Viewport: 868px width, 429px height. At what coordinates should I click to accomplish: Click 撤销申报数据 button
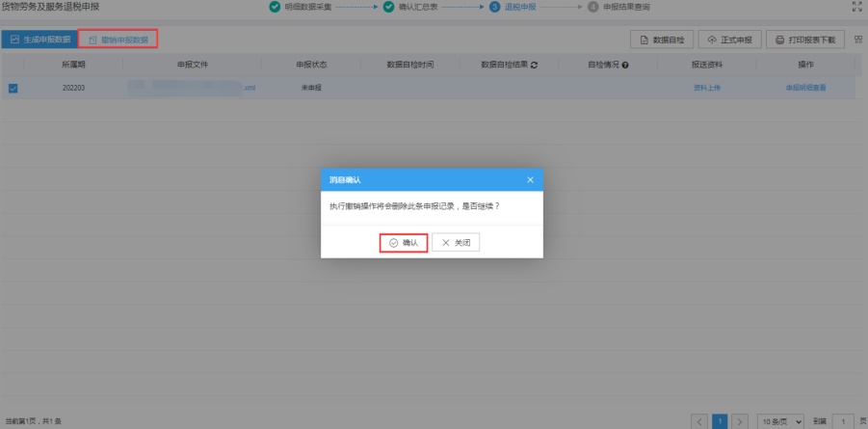(118, 40)
